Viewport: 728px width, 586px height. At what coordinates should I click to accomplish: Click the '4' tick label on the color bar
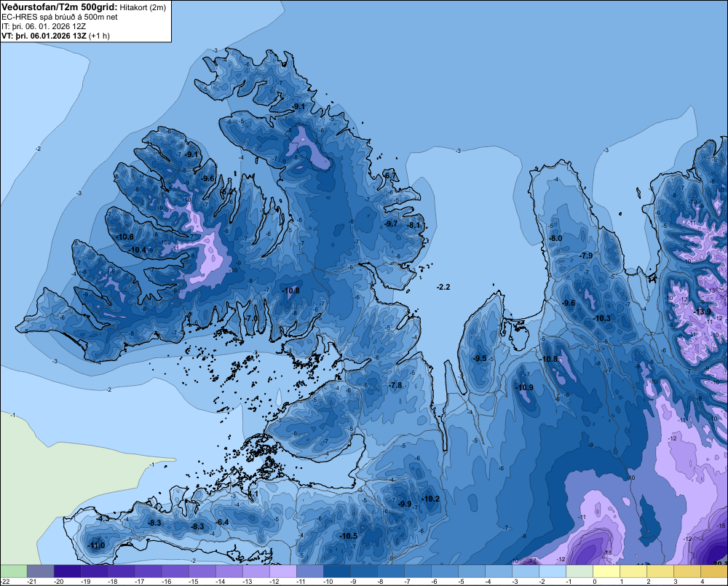coord(703,582)
